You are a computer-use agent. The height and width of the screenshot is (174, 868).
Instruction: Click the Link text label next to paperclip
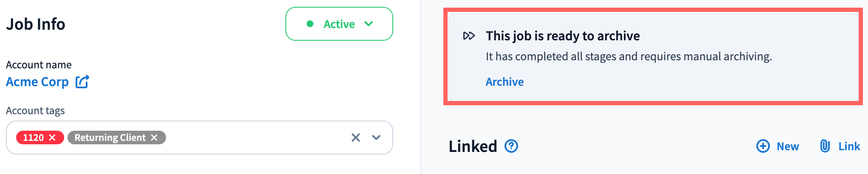click(x=849, y=146)
